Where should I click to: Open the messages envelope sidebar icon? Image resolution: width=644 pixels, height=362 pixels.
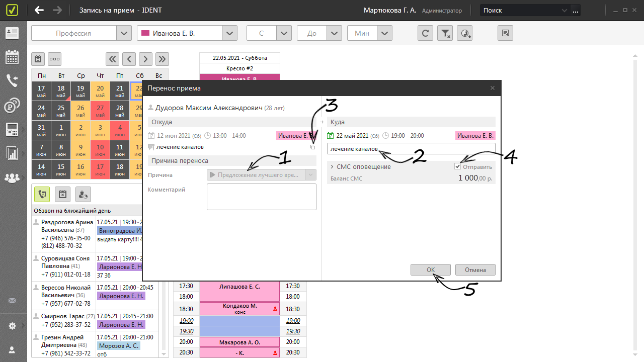tap(12, 301)
